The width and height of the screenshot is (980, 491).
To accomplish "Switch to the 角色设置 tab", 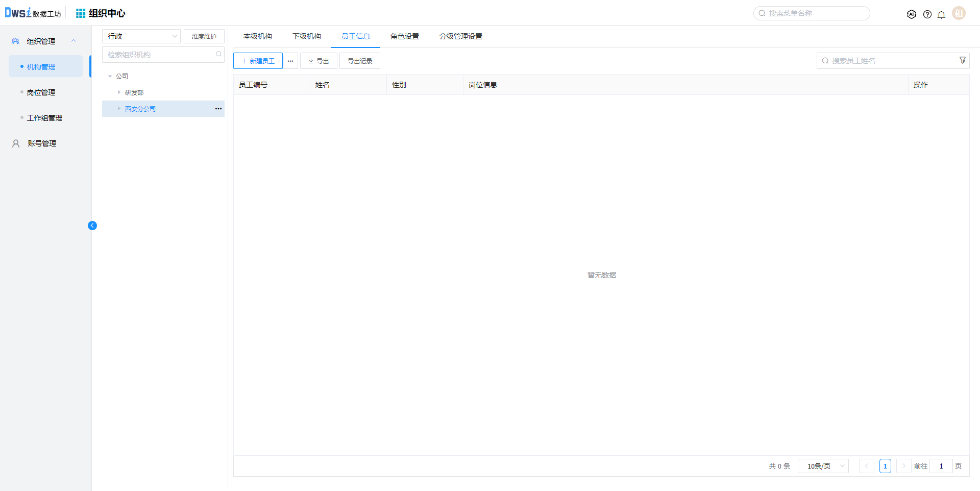I will point(404,36).
